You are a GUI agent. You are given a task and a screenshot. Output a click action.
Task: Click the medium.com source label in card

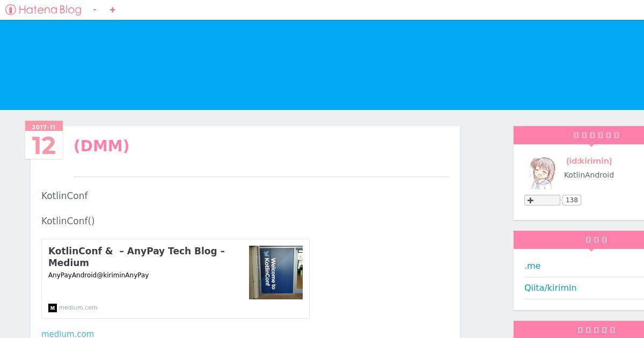(x=78, y=307)
